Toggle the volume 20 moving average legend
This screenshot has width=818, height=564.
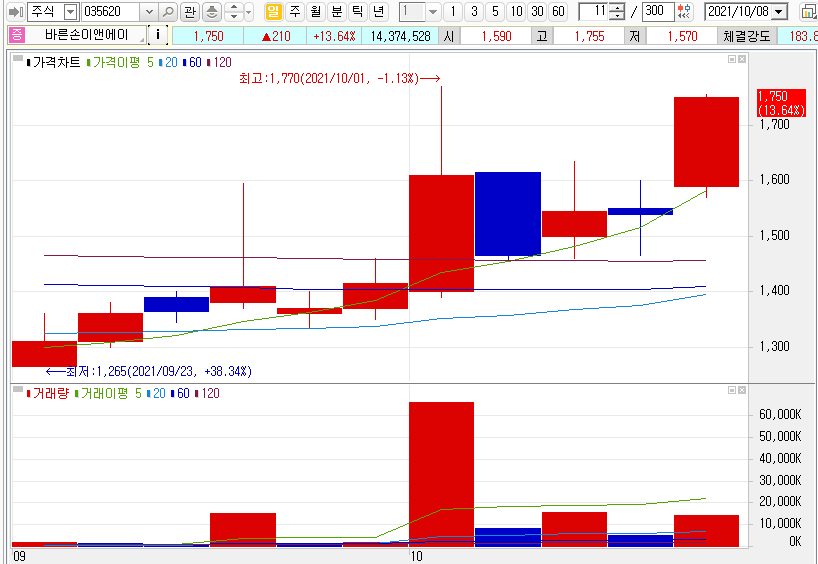pyautogui.click(x=157, y=393)
